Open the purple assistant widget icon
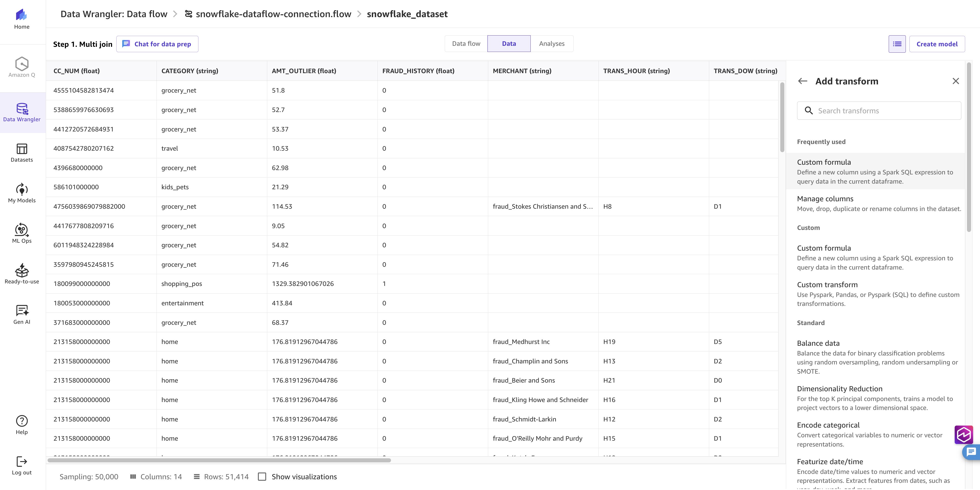Viewport: 980px width, 490px height. point(964,435)
